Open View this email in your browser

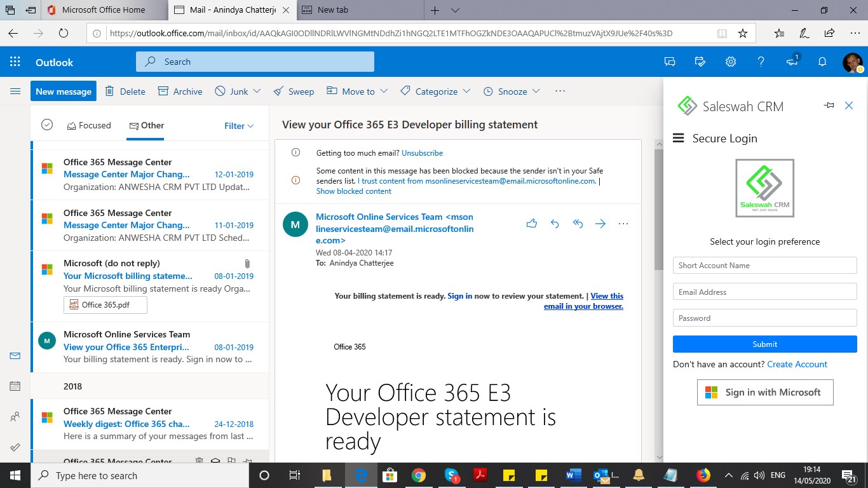click(583, 301)
